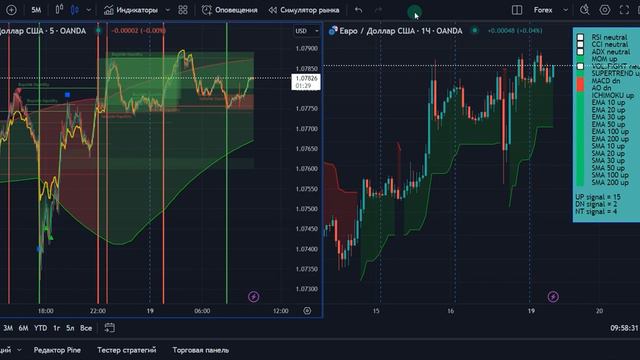Select the YTD date range
This screenshot has height=360, width=640.
40,328
